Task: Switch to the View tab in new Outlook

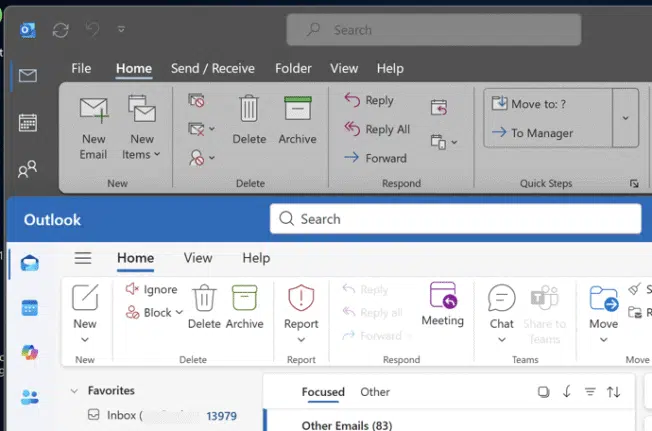Action: pos(198,258)
